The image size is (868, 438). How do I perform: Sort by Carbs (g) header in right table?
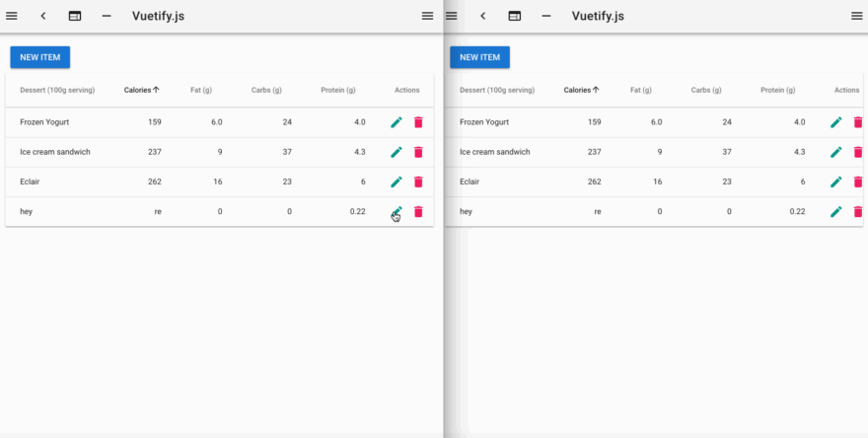706,90
